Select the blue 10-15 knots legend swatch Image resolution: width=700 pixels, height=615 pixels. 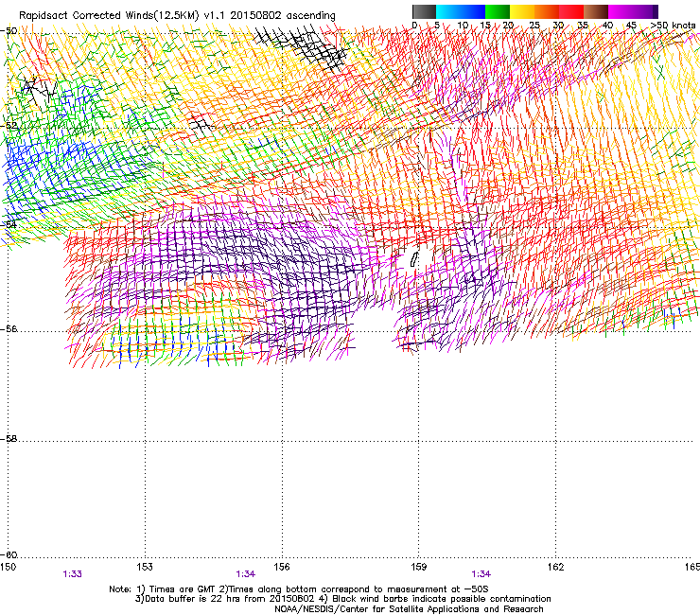coord(472,11)
